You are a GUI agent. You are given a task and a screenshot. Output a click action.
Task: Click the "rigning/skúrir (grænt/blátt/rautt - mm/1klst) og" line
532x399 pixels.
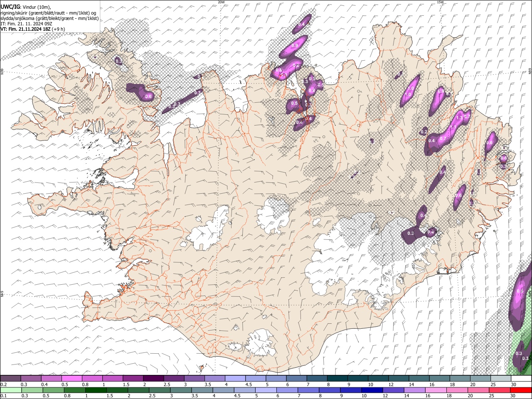pos(48,13)
